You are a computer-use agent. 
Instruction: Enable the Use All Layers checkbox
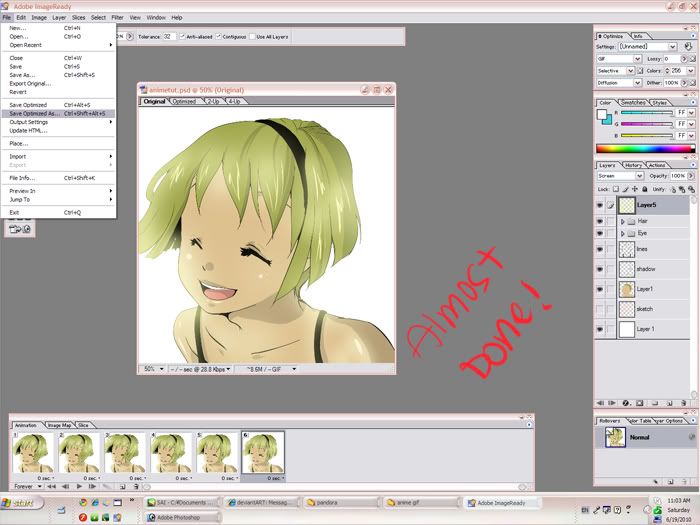(x=252, y=36)
